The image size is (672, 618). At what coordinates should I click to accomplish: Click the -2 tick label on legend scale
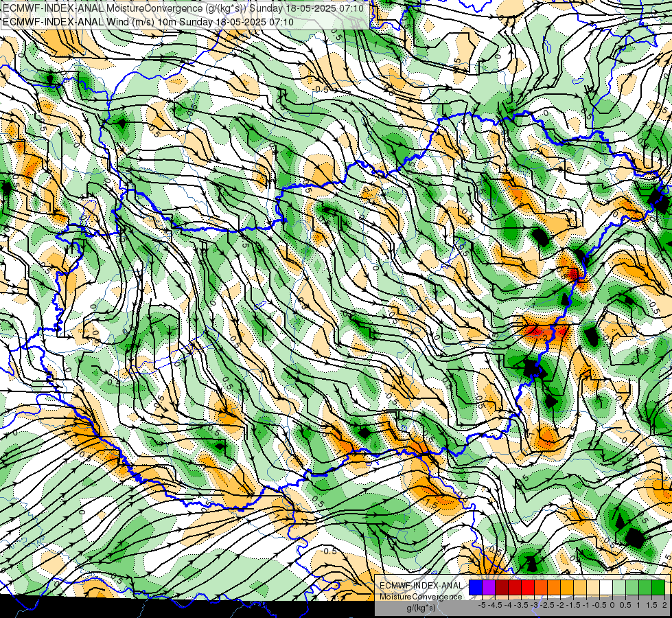click(x=560, y=605)
